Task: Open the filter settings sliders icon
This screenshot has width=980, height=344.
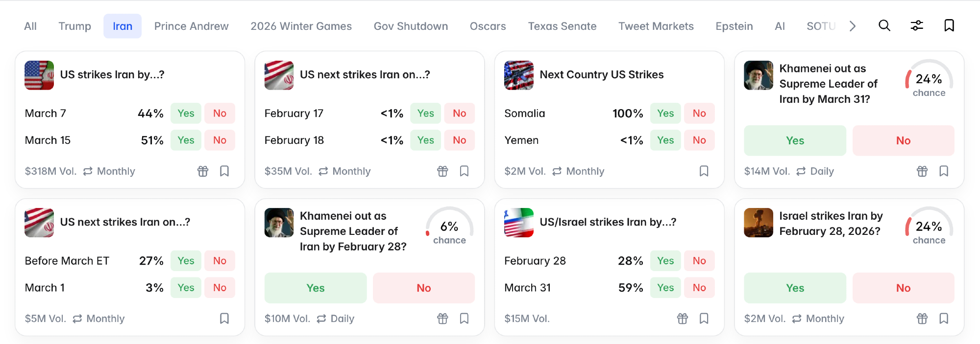Action: [917, 25]
